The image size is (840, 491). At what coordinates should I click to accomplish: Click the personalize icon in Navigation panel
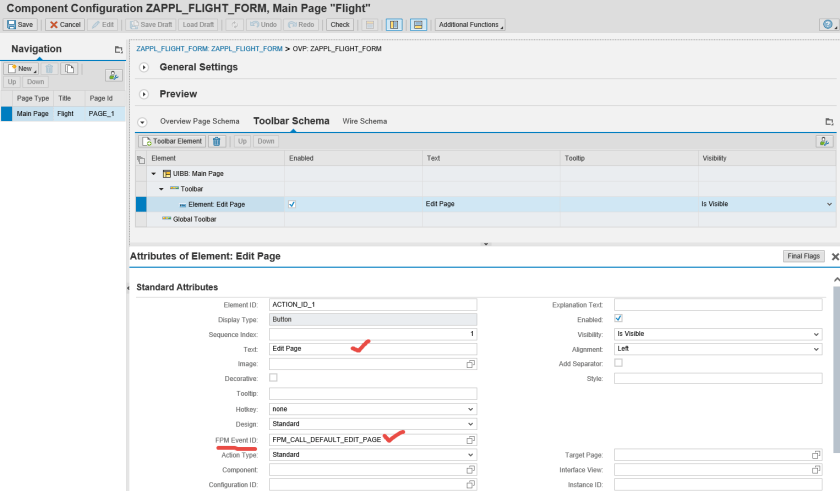[114, 75]
